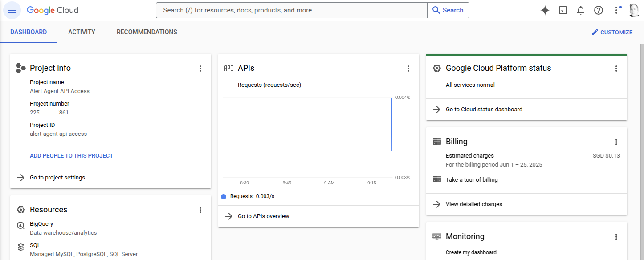Click the arrow beside View detailed charges
Screen dimensions: 644x260
coord(437,204)
